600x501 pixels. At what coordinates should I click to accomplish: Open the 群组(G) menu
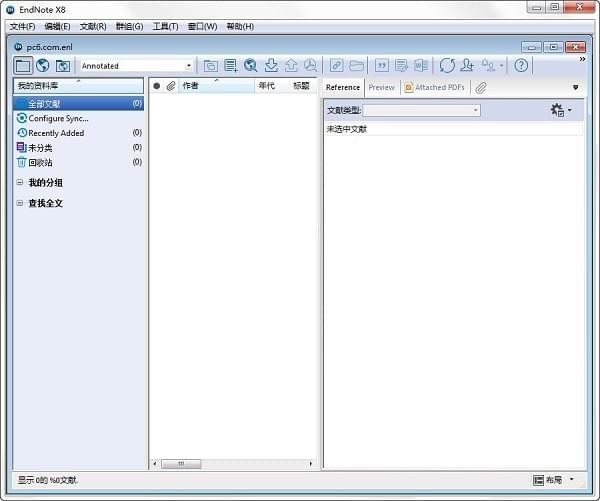[x=129, y=26]
